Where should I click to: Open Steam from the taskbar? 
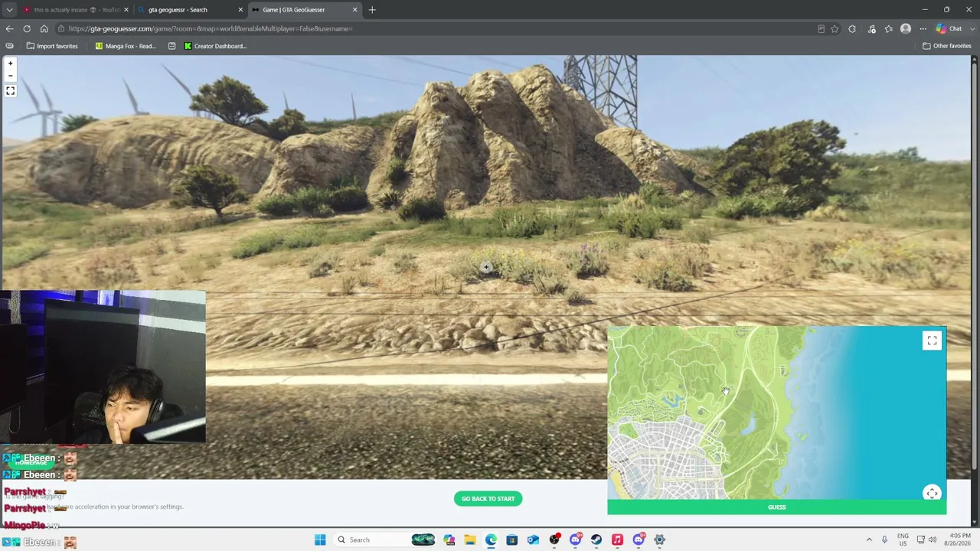(x=596, y=540)
